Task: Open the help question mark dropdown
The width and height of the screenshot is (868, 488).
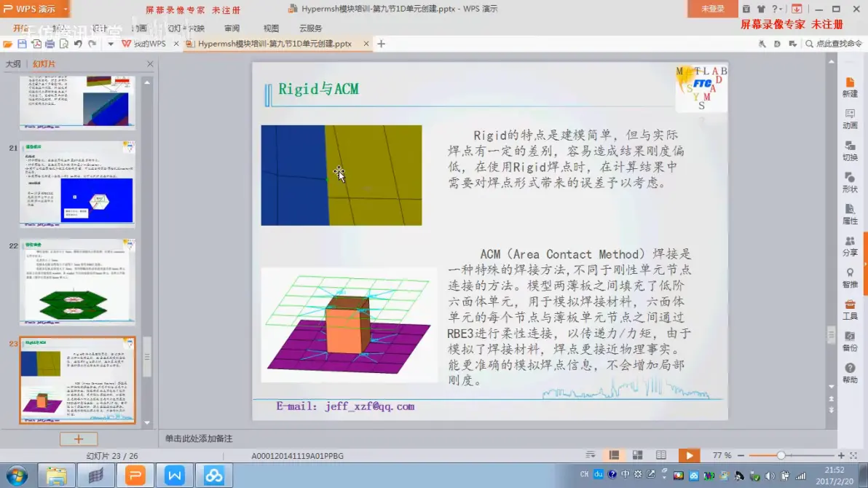Action: 777,9
